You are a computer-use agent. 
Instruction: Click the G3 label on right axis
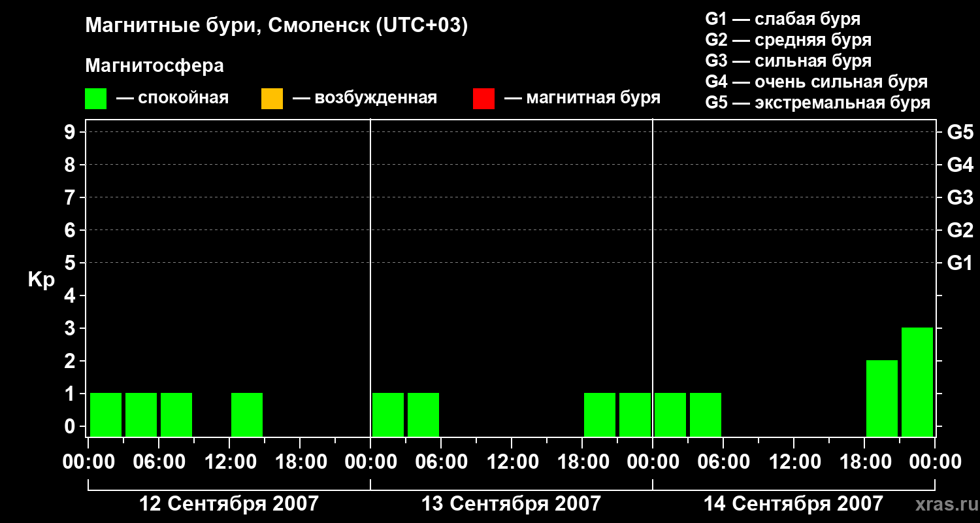pos(960,197)
